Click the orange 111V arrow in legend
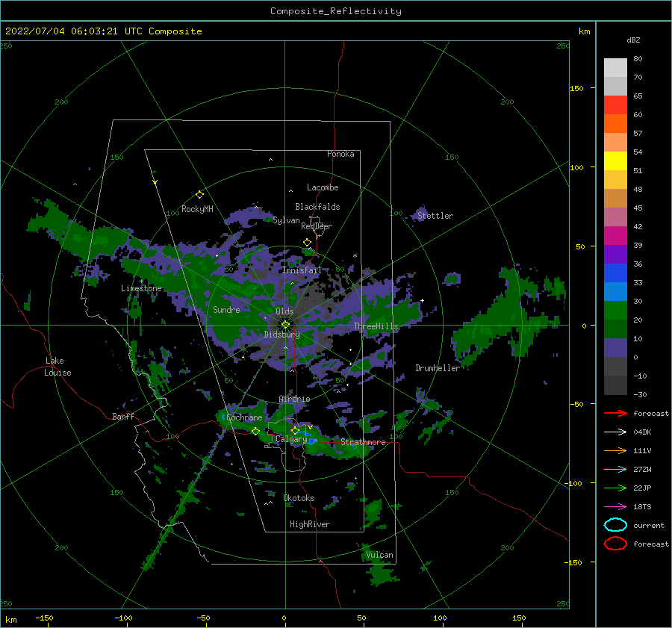The height and width of the screenshot is (628, 672). [x=615, y=450]
